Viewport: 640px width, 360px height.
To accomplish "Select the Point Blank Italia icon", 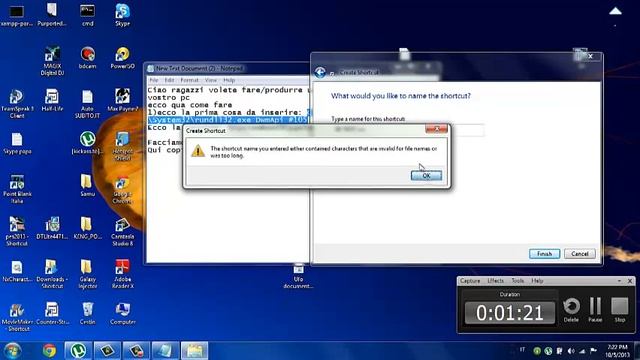I will coord(17,189).
